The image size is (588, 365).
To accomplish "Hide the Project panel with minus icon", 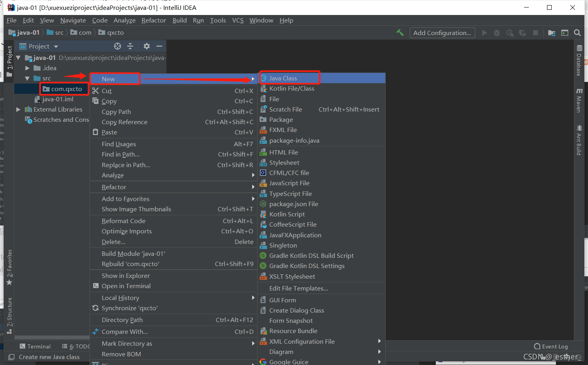I will 159,46.
